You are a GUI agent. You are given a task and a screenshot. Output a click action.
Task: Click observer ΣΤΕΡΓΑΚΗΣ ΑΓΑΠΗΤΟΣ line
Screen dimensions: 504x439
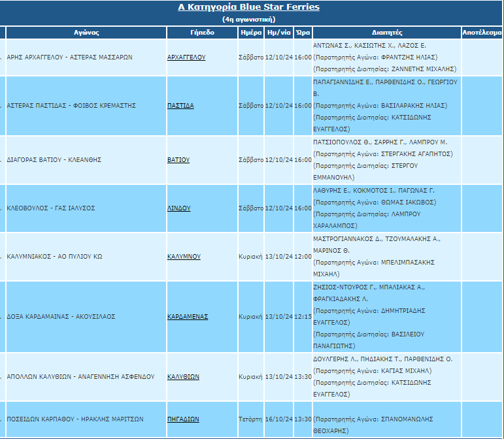pyautogui.click(x=383, y=154)
